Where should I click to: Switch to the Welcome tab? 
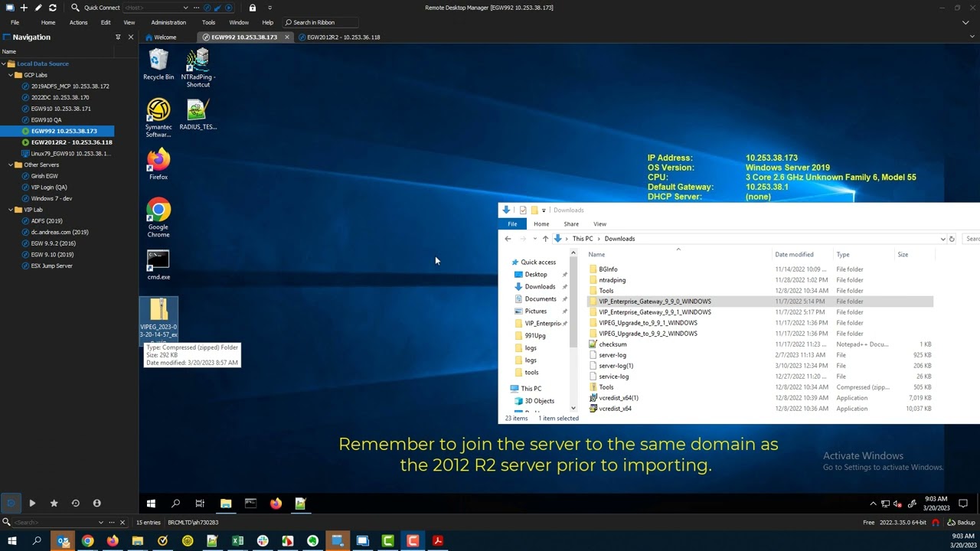[161, 37]
